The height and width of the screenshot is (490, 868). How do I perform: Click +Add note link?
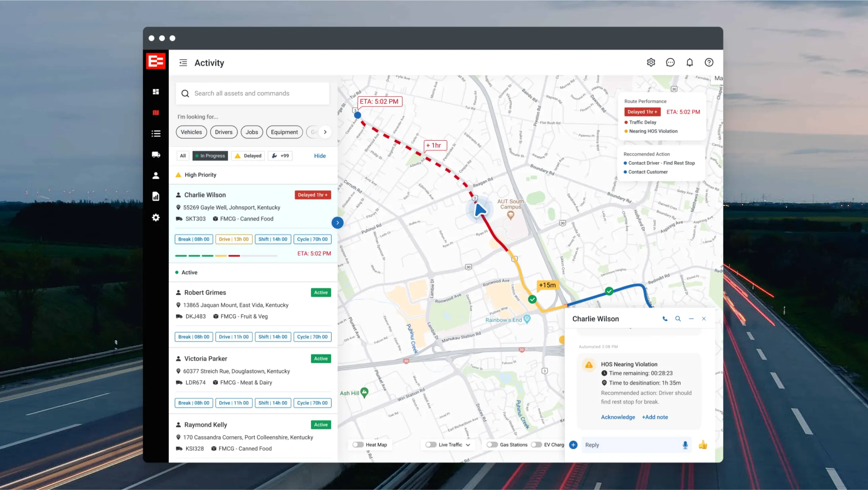tap(655, 417)
